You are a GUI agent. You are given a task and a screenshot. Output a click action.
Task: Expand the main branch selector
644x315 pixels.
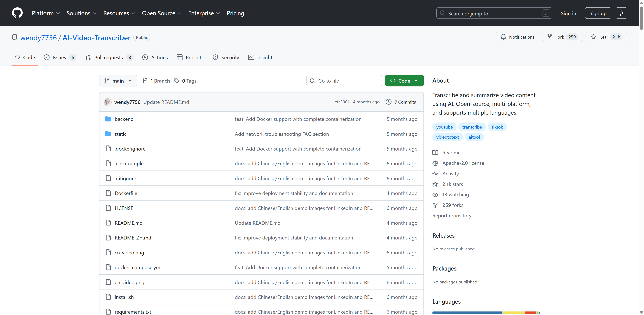point(118,81)
